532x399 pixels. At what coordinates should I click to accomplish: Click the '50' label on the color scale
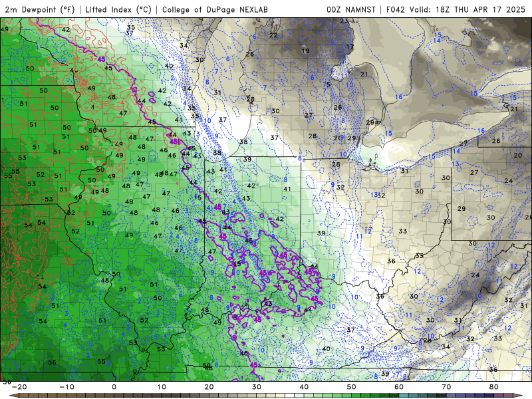tap(352, 387)
